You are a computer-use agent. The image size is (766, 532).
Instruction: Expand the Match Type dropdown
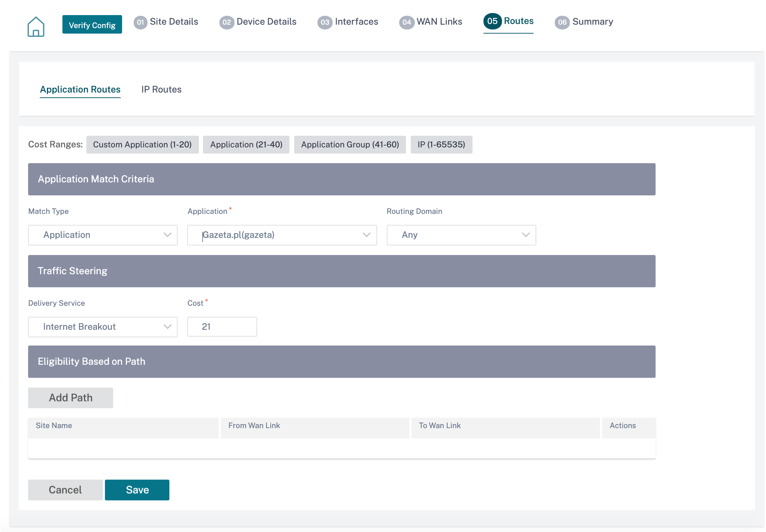[x=103, y=235]
